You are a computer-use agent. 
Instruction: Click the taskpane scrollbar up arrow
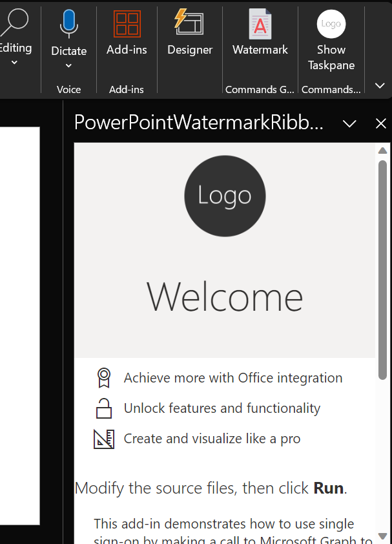coord(382,151)
